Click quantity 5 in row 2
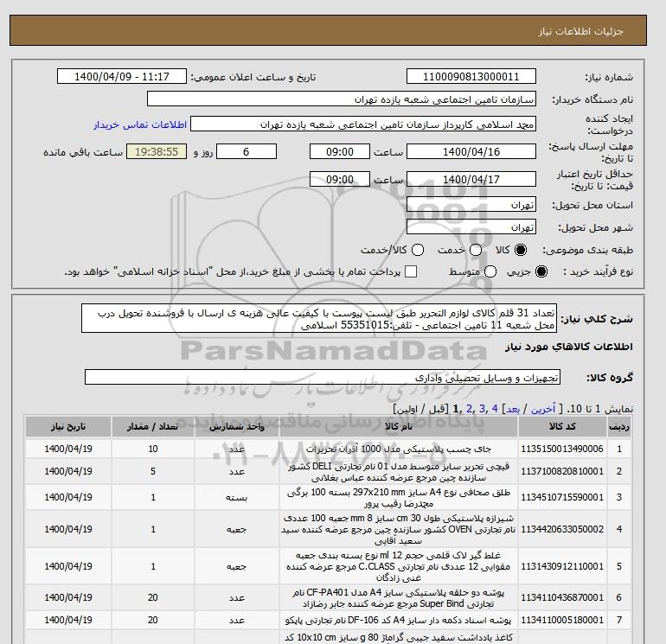Viewport: 666px width, 644px height. (153, 471)
